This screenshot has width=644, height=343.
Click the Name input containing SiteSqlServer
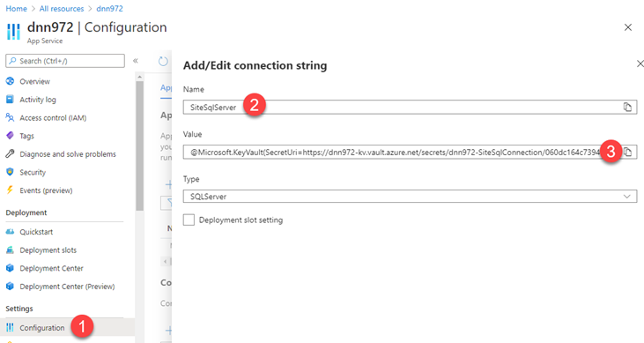410,107
